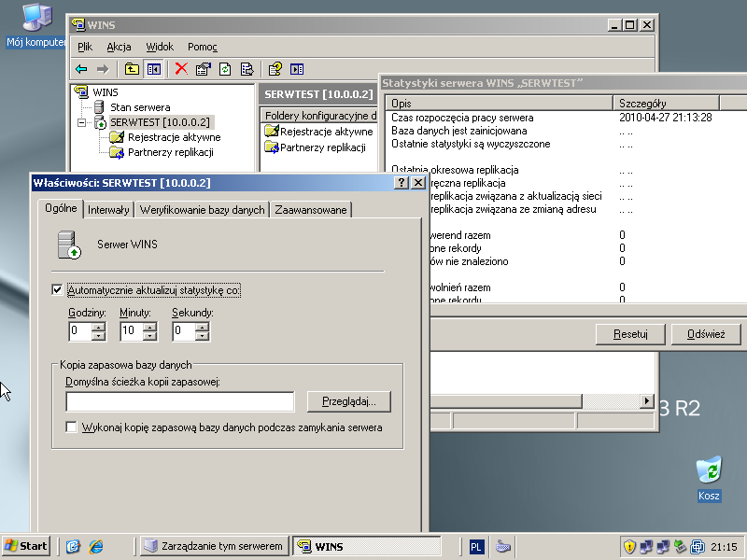This screenshot has width=747, height=560.
Task: Click the Przeglądaj... button
Action: pyautogui.click(x=349, y=401)
